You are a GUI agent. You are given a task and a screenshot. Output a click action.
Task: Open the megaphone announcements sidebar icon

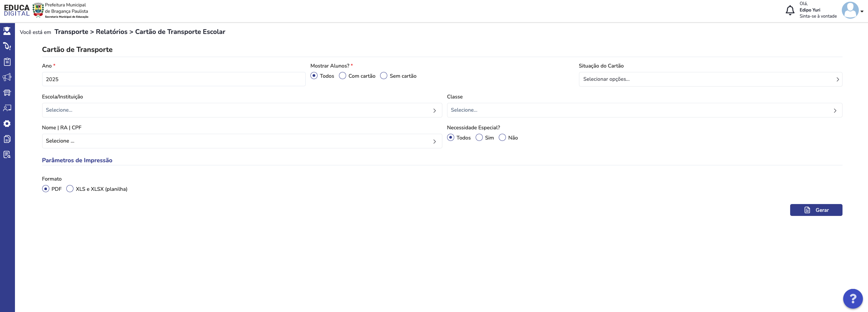click(x=7, y=77)
